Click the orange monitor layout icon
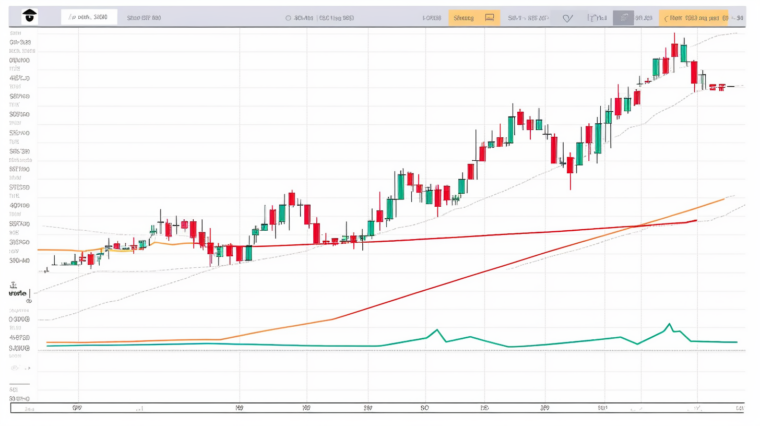Image resolution: width=760 pixels, height=426 pixels. point(489,17)
